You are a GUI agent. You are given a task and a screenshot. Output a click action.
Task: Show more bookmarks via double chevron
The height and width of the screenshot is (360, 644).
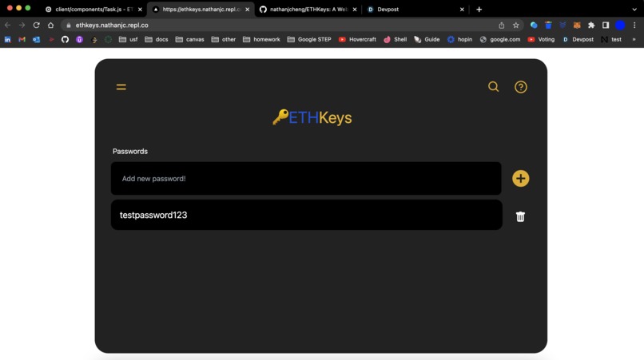tap(634, 39)
